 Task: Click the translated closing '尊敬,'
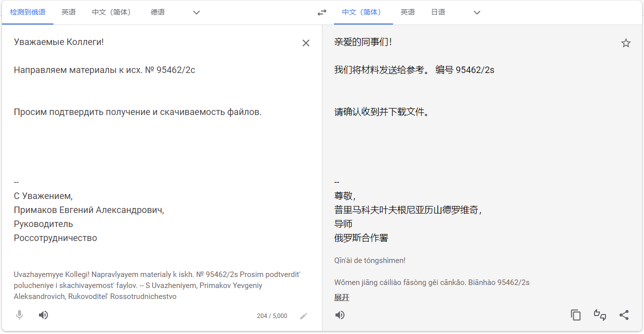[345, 196]
